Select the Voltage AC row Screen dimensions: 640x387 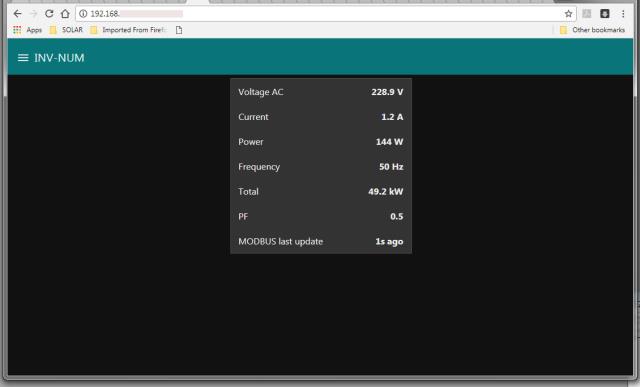321,92
